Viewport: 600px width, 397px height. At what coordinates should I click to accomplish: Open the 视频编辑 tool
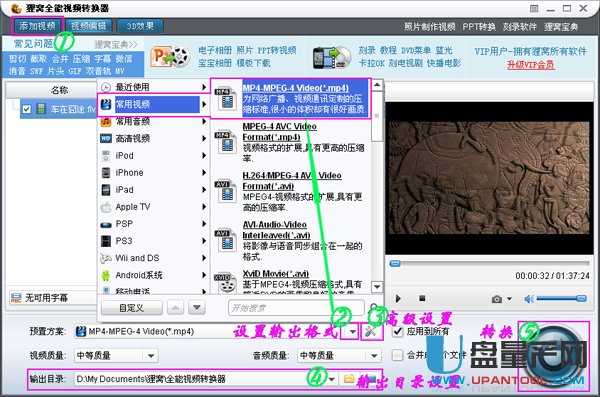tap(88, 26)
